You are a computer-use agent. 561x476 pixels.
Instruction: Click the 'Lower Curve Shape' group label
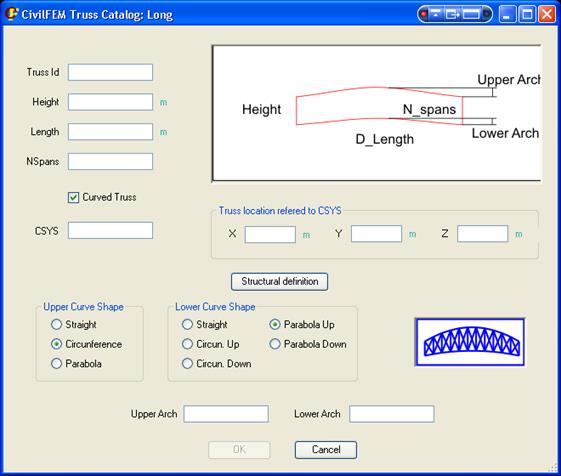coord(215,307)
